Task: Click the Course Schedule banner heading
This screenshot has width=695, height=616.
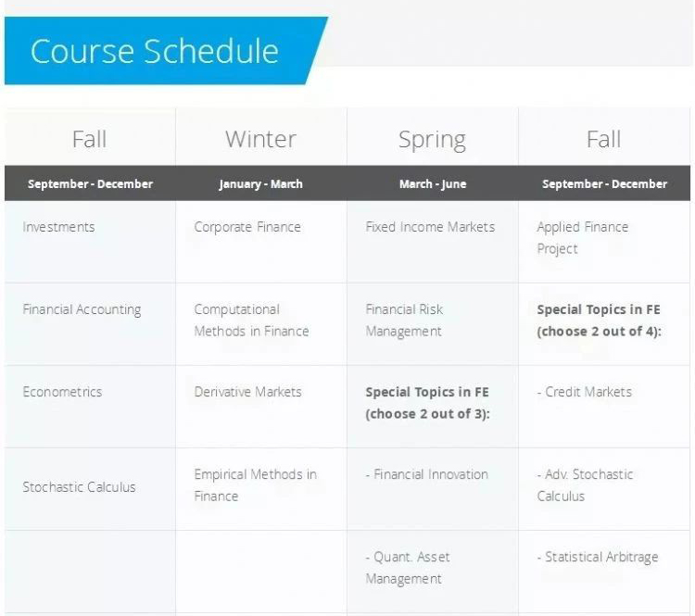Action: (154, 51)
